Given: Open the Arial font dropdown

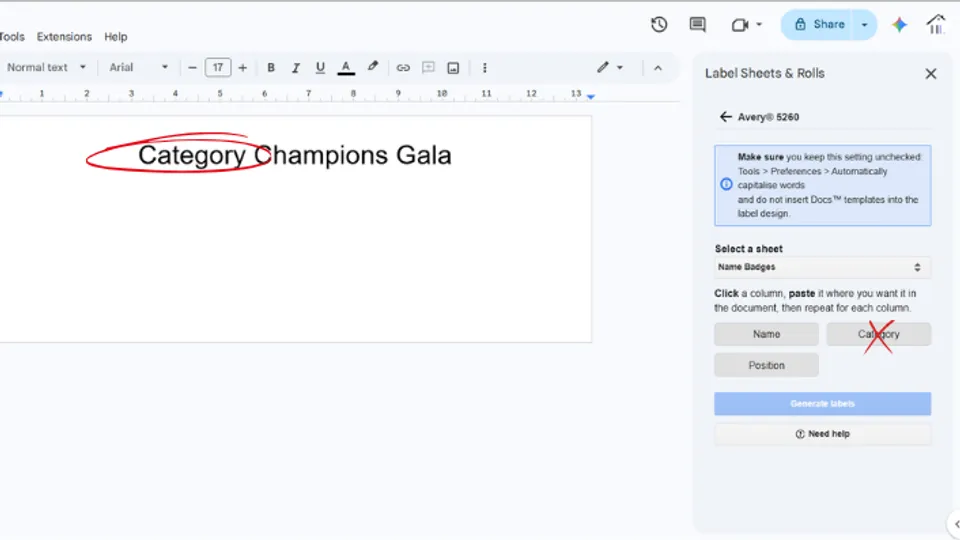Looking at the screenshot, I should pos(138,67).
